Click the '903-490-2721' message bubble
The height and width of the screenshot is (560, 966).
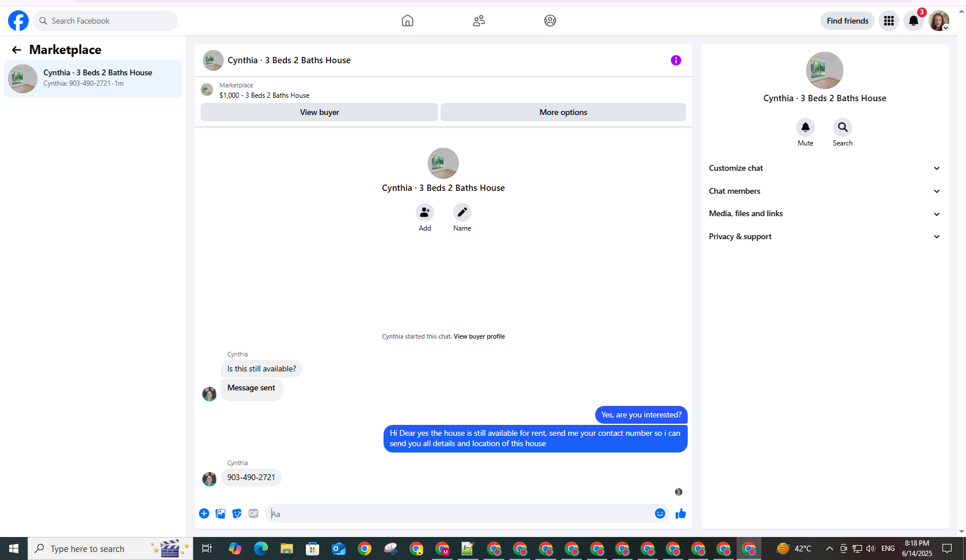[x=251, y=477]
